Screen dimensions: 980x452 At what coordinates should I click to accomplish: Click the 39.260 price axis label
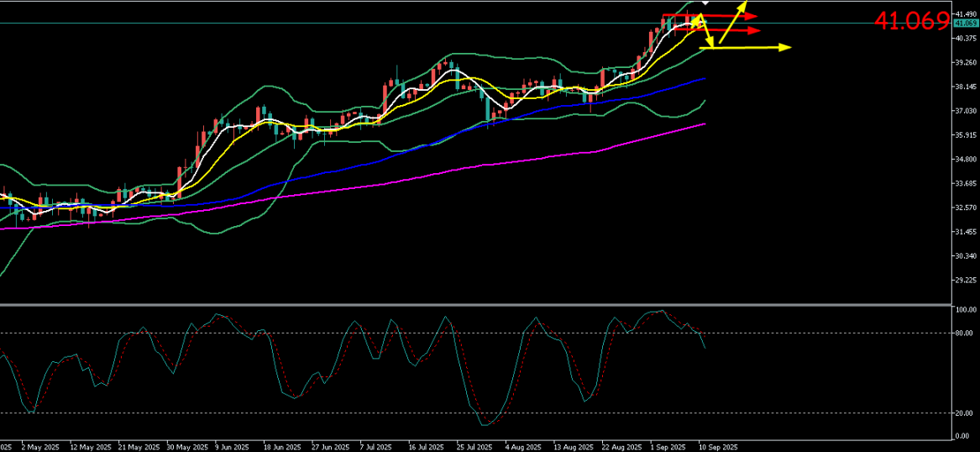click(x=967, y=62)
